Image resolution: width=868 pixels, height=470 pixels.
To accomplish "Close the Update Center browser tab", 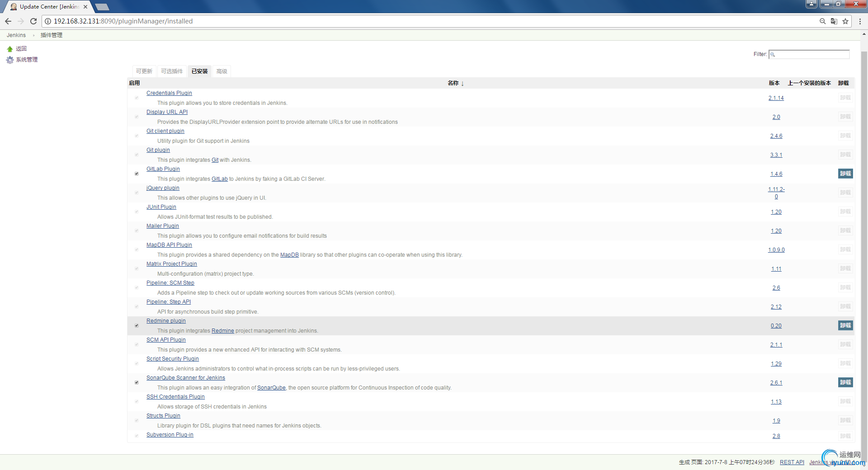I will pos(85,7).
